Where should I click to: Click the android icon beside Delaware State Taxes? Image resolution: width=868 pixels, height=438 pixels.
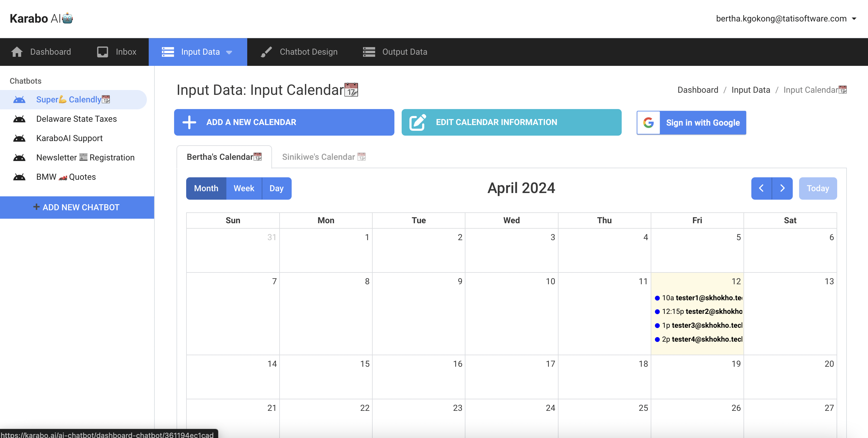coord(19,119)
